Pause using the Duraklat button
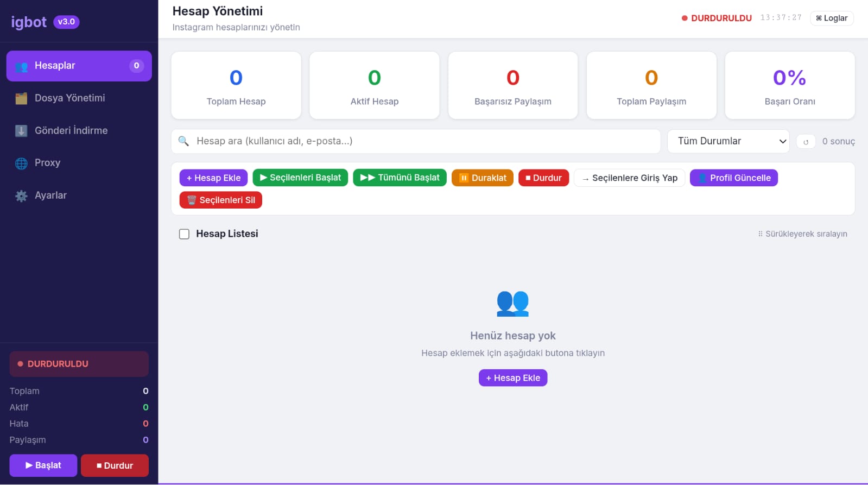Screen dimensions: 868x485 point(482,178)
